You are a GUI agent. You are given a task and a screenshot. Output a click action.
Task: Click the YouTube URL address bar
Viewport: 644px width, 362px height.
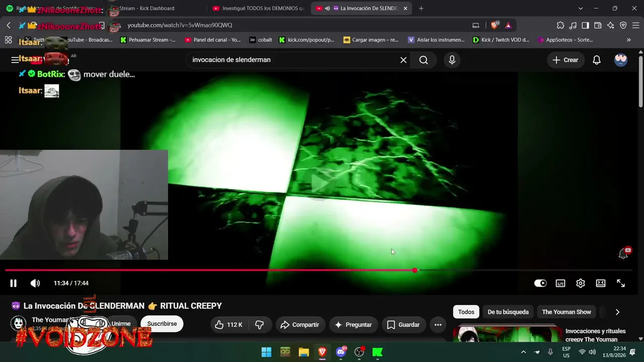tap(297, 25)
